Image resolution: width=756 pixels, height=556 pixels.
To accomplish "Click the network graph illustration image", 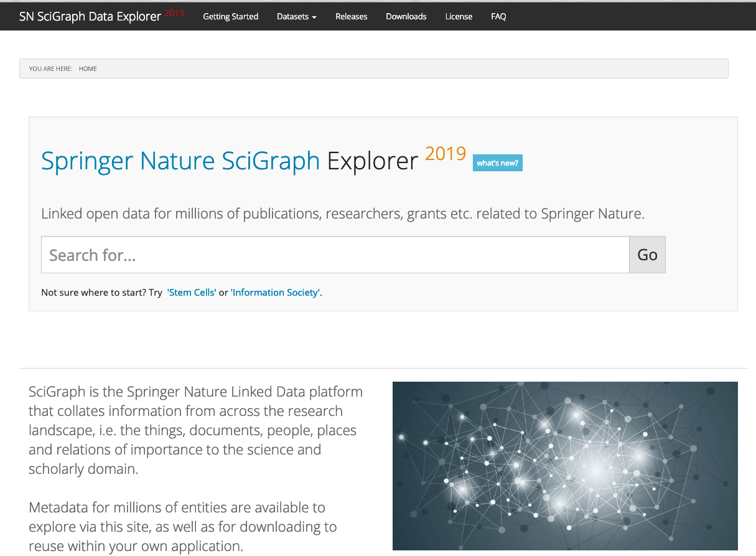I will point(564,466).
